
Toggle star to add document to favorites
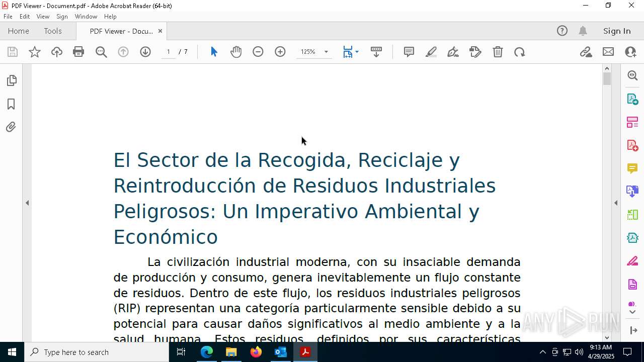(x=35, y=52)
